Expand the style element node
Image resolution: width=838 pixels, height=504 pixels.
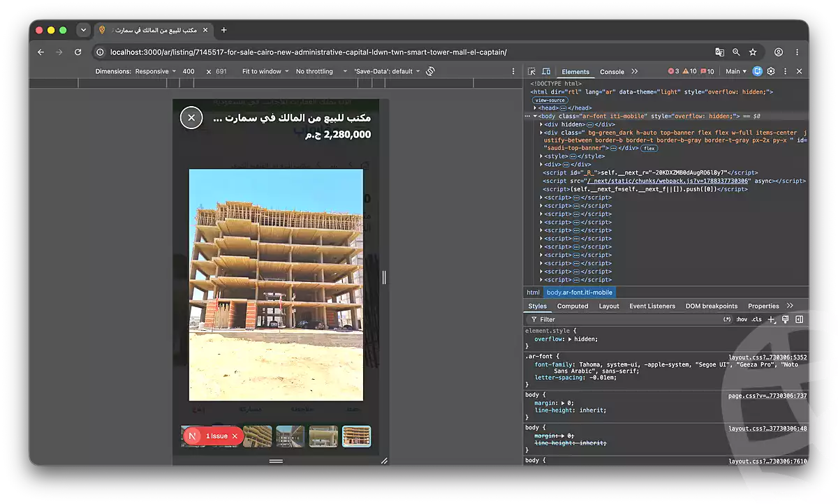click(x=541, y=156)
